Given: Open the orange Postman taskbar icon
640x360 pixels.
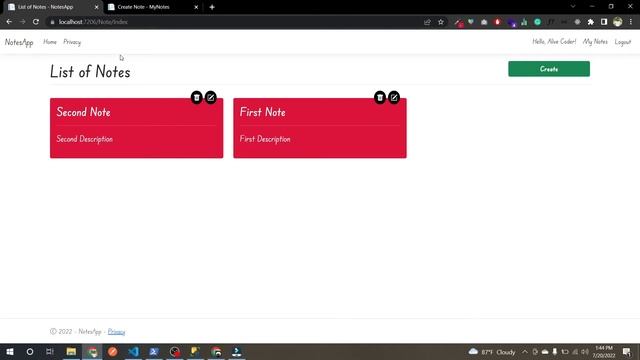Looking at the screenshot, I should (113, 351).
